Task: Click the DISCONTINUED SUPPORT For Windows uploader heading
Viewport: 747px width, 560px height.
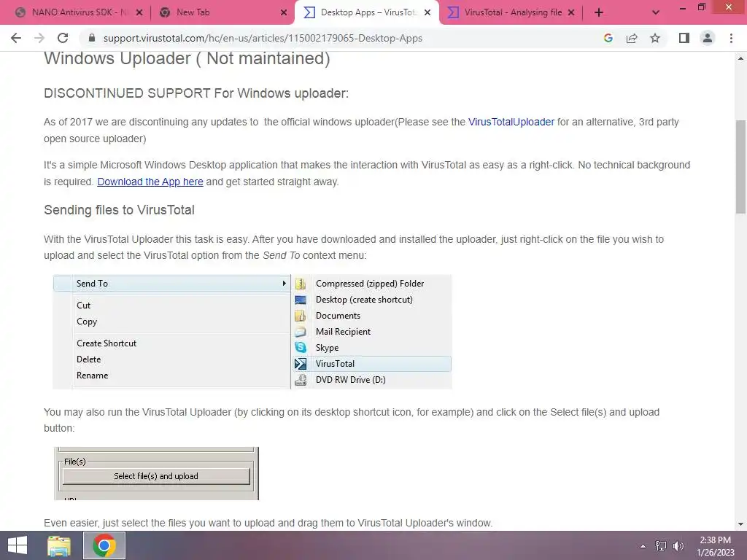Action: pos(196,93)
